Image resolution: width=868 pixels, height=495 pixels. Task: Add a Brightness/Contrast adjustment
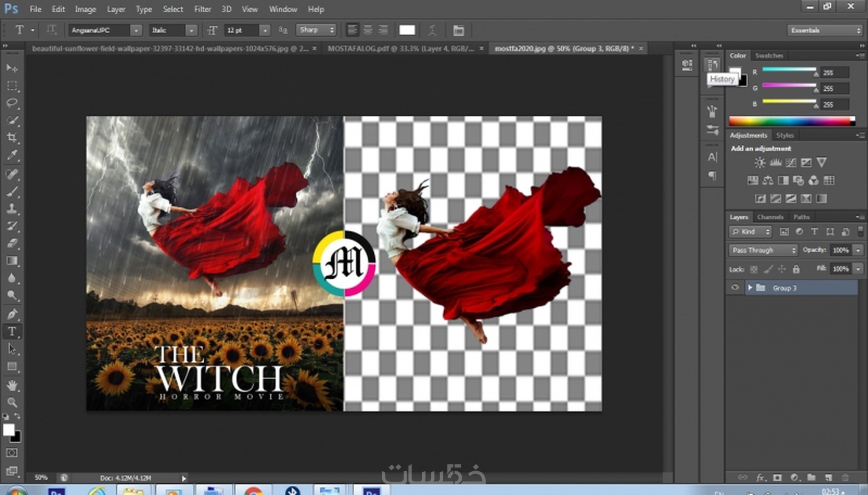coord(760,162)
